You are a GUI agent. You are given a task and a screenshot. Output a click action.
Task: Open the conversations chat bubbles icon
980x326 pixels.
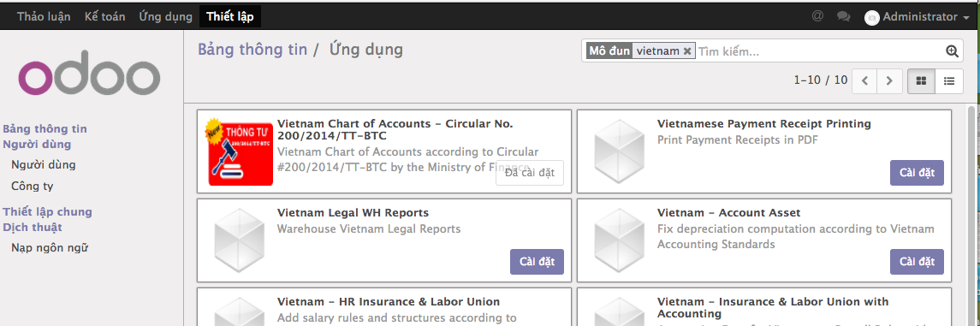tap(843, 16)
